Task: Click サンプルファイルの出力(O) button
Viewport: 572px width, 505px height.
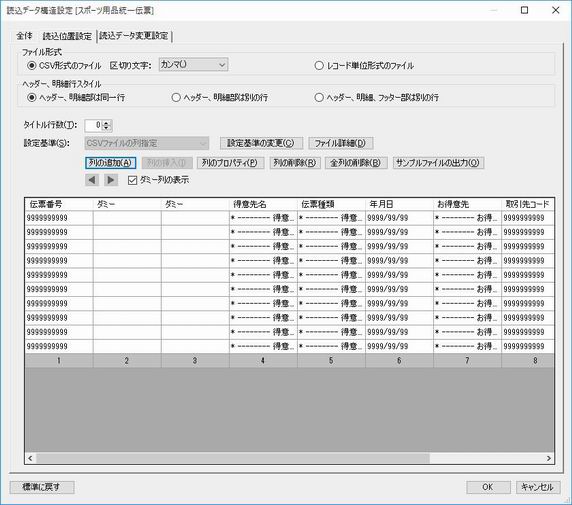Action: click(438, 163)
